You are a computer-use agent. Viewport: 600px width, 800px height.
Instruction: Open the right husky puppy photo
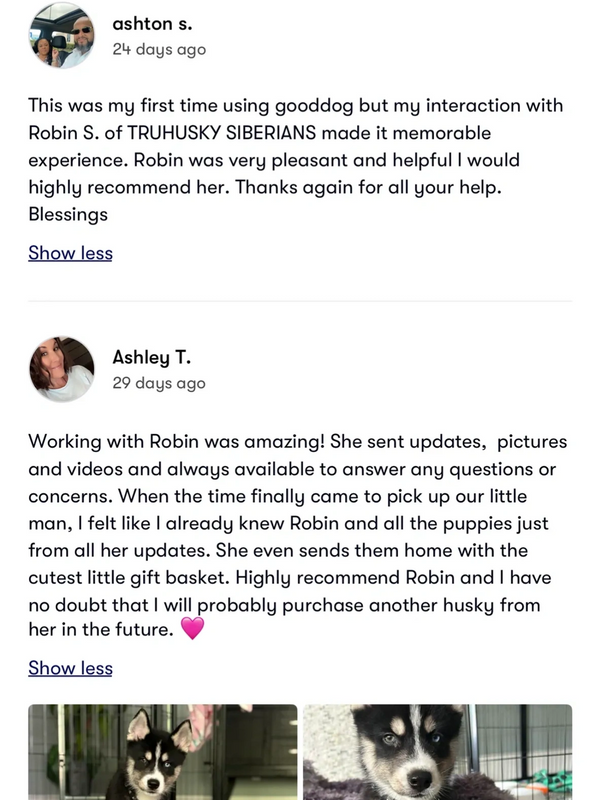tap(437, 752)
